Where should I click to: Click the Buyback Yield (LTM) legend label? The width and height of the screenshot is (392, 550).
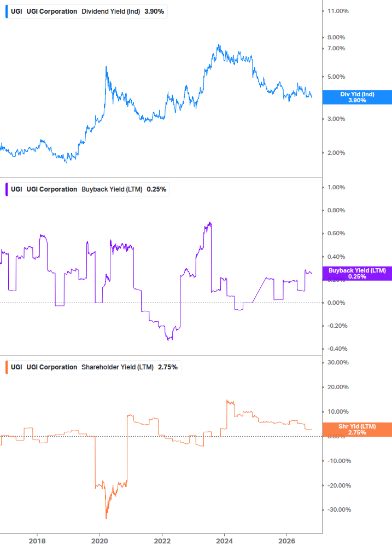pyautogui.click(x=112, y=189)
